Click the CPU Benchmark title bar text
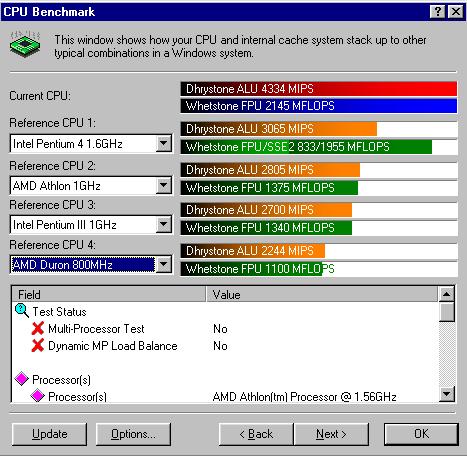 (49, 12)
